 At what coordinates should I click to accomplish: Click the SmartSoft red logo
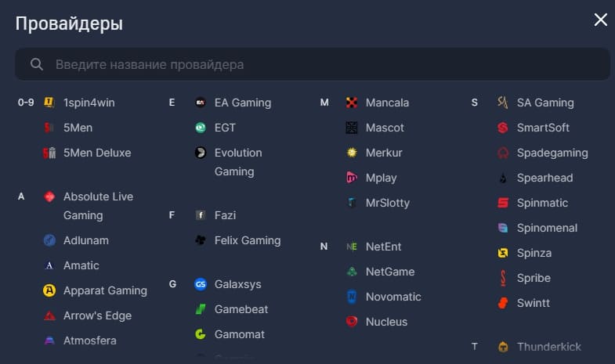pyautogui.click(x=503, y=128)
